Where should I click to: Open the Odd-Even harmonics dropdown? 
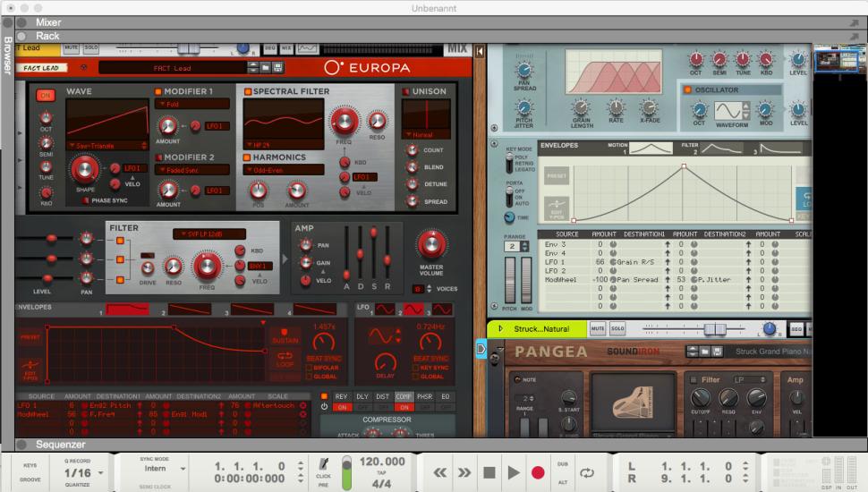pos(284,170)
